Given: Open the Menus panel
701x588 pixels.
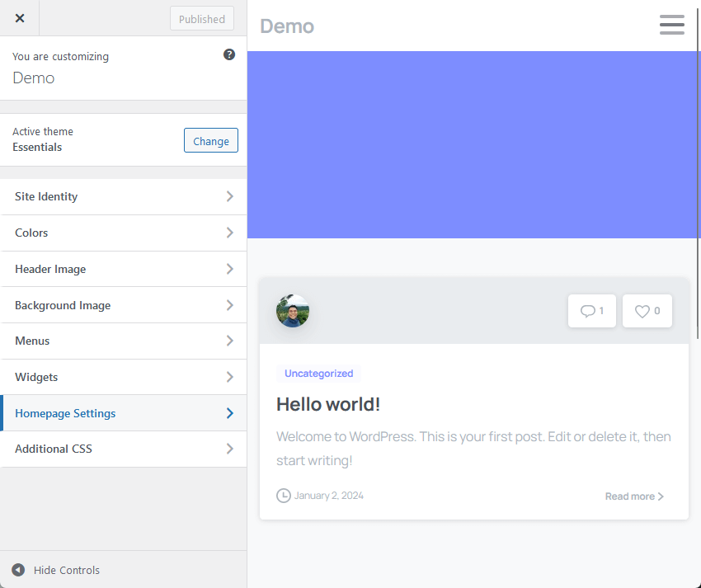Looking at the screenshot, I should pos(124,341).
